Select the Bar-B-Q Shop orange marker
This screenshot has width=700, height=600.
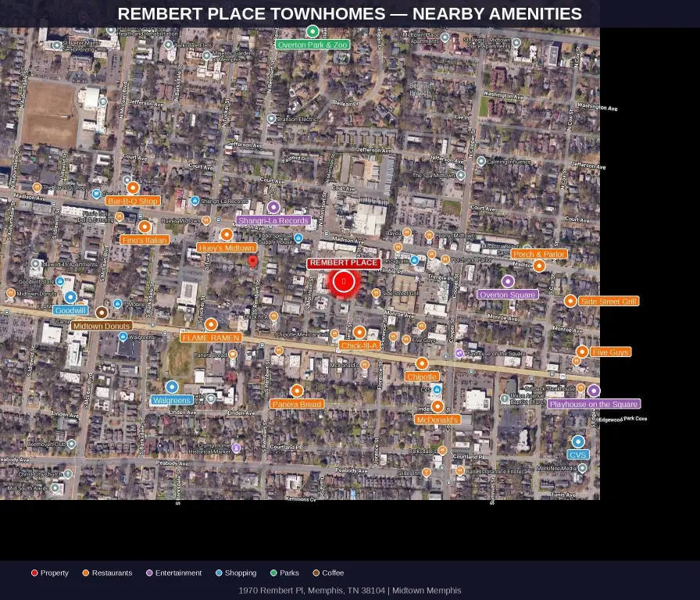pyautogui.click(x=133, y=187)
